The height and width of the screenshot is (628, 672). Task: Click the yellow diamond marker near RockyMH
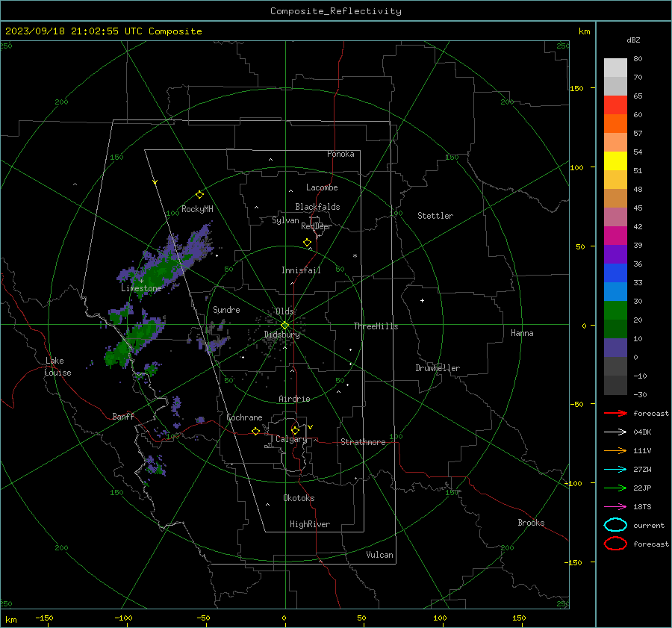coord(199,195)
